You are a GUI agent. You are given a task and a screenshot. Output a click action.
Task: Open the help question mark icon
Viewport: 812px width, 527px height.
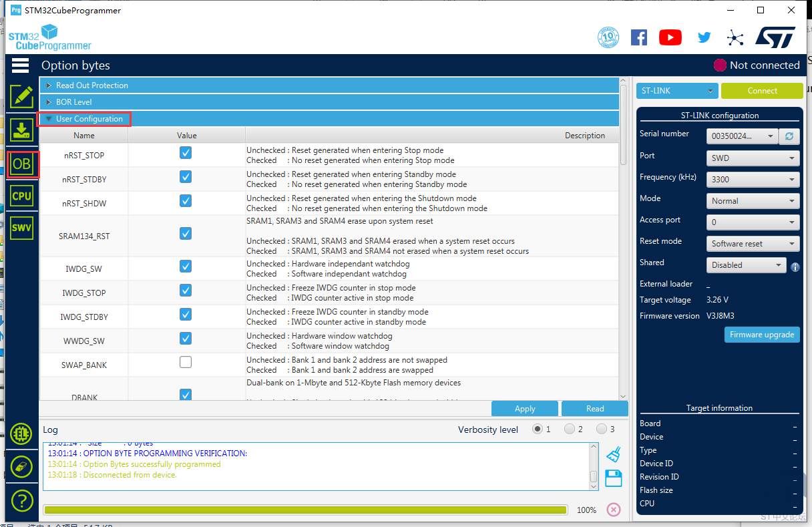(22, 500)
